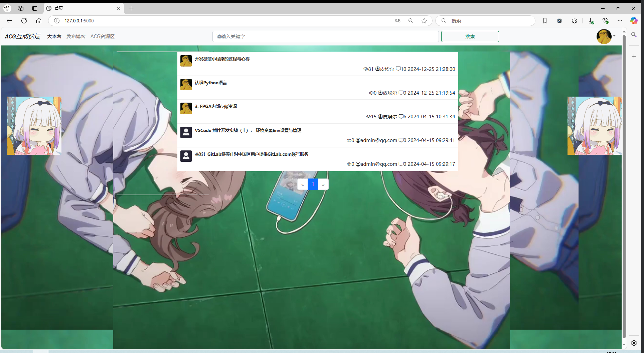This screenshot has height=353, width=644.
Task: Go to previous page with « button
Action: click(303, 184)
